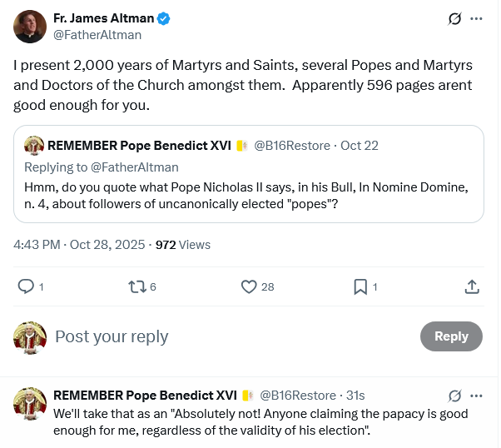Bookmark this post
The width and height of the screenshot is (501, 448).
[x=360, y=286]
